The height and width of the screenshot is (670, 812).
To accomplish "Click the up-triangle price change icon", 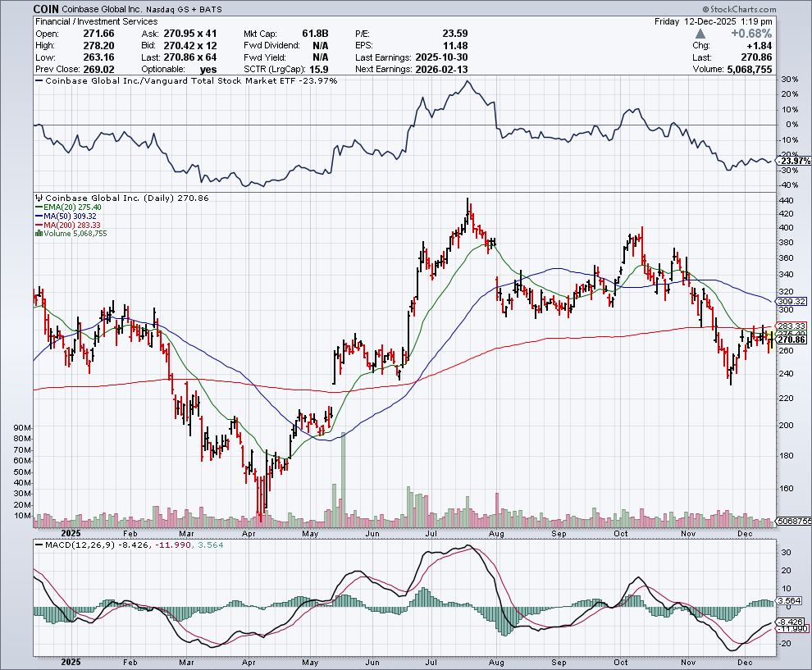I will coord(700,34).
